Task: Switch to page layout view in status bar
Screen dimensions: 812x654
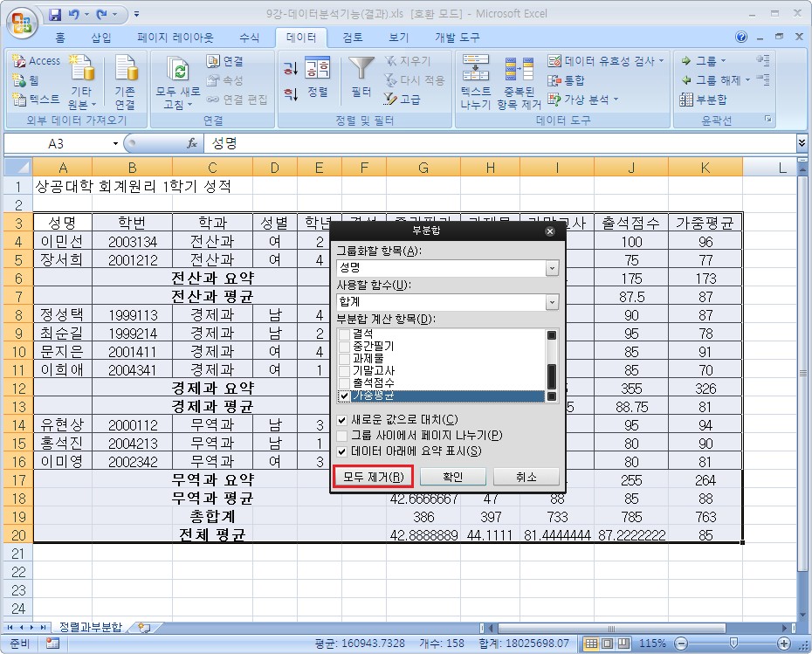Action: 608,644
